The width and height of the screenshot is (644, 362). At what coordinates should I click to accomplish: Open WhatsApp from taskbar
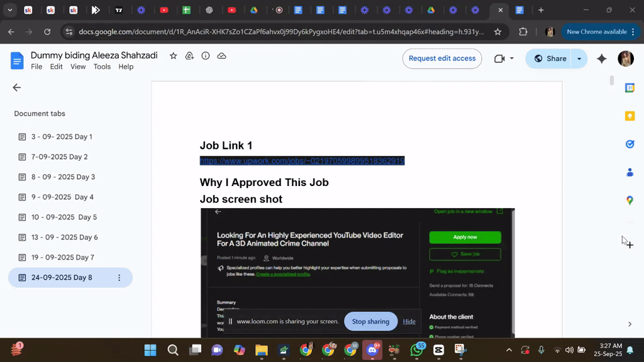(x=416, y=350)
